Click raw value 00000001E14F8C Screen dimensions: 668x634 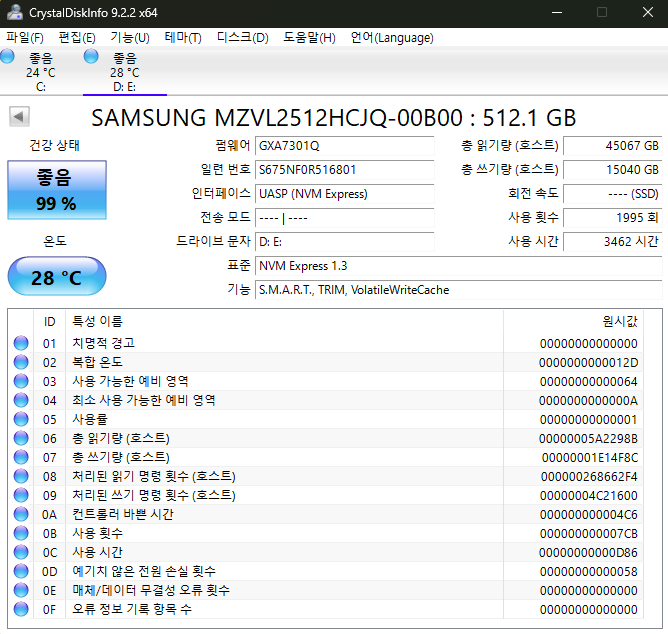(x=590, y=458)
